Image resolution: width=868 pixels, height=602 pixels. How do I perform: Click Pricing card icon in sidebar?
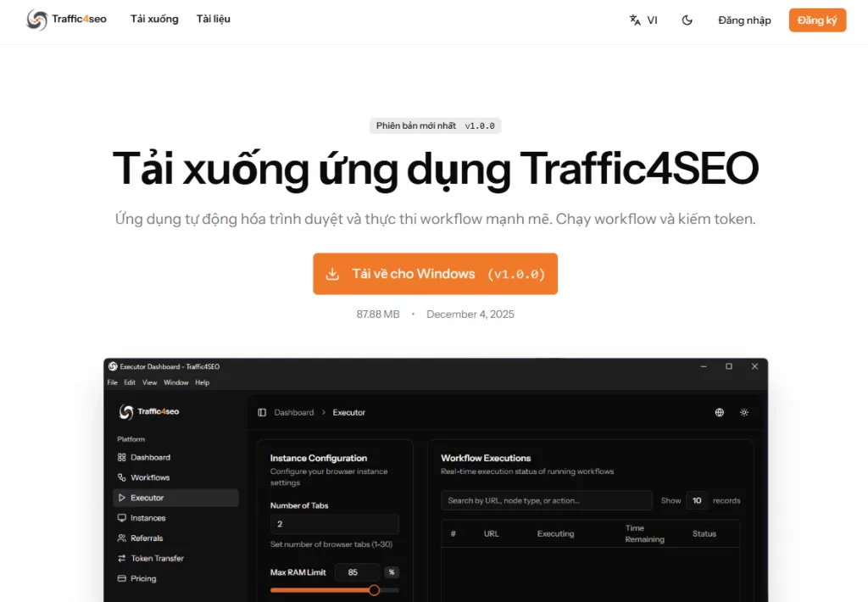122,578
